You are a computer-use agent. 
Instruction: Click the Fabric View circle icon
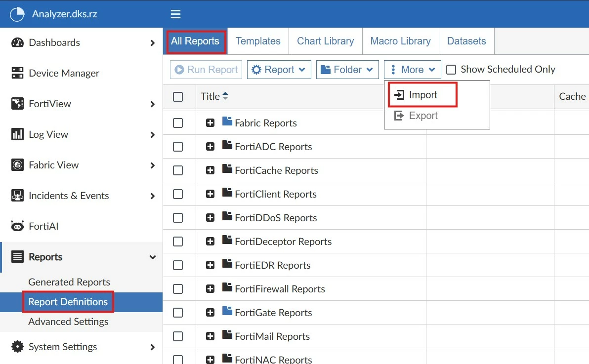point(17,165)
